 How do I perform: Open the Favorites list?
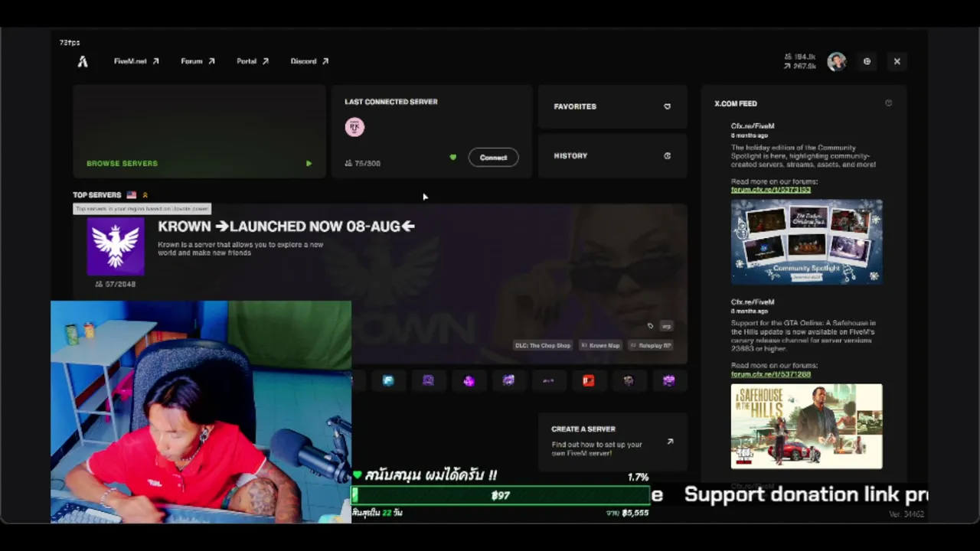[x=612, y=106]
